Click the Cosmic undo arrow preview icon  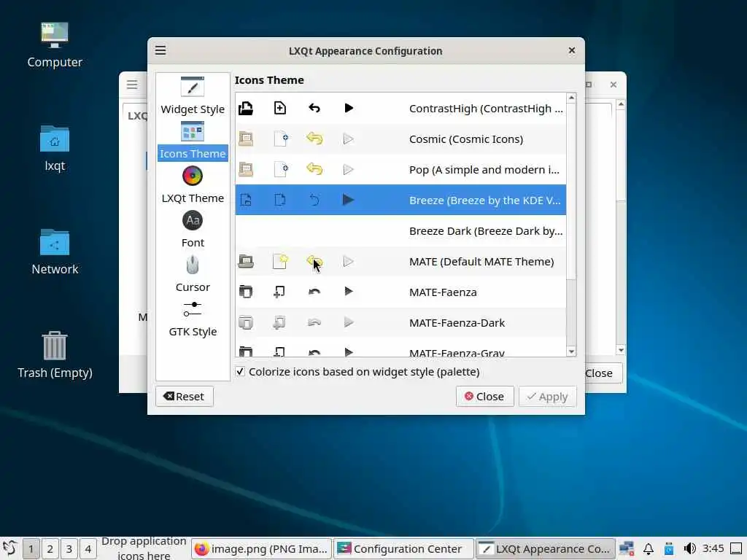(x=314, y=139)
